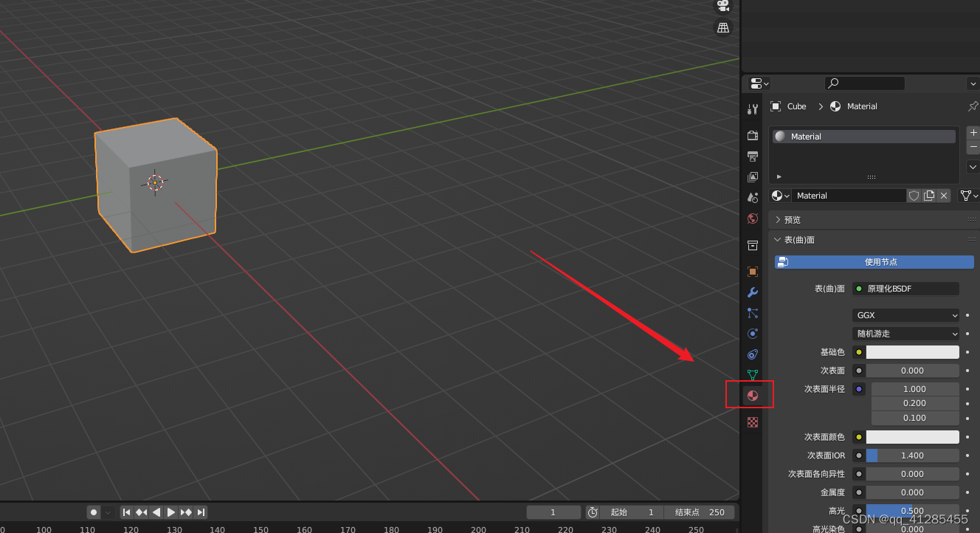Jump to timeline start frame
Image resolution: width=980 pixels, height=533 pixels.
[x=127, y=512]
